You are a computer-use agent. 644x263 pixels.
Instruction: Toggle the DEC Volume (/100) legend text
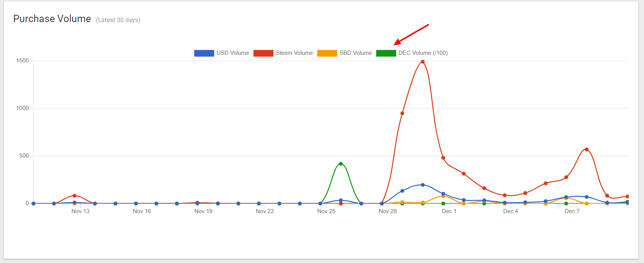tap(423, 53)
